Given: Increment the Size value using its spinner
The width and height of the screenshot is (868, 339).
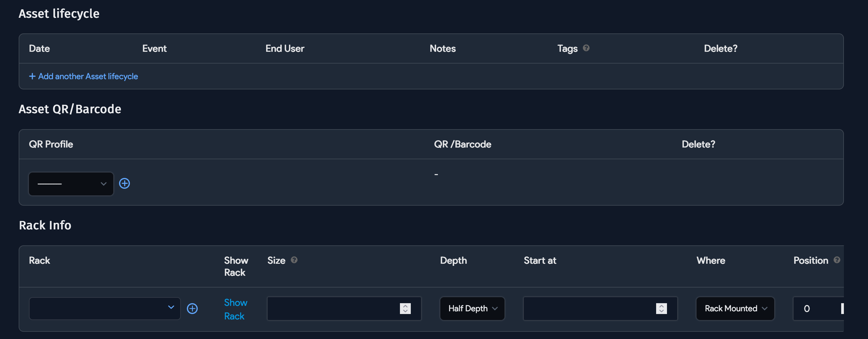Looking at the screenshot, I should point(405,306).
